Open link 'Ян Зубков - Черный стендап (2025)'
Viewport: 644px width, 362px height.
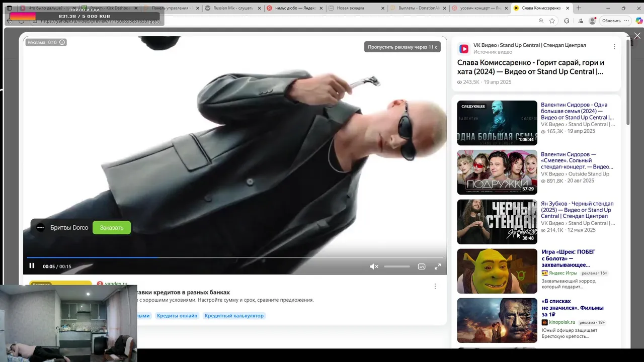pyautogui.click(x=577, y=210)
